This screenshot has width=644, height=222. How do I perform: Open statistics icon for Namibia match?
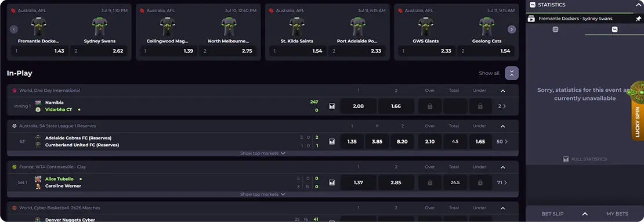332,106
